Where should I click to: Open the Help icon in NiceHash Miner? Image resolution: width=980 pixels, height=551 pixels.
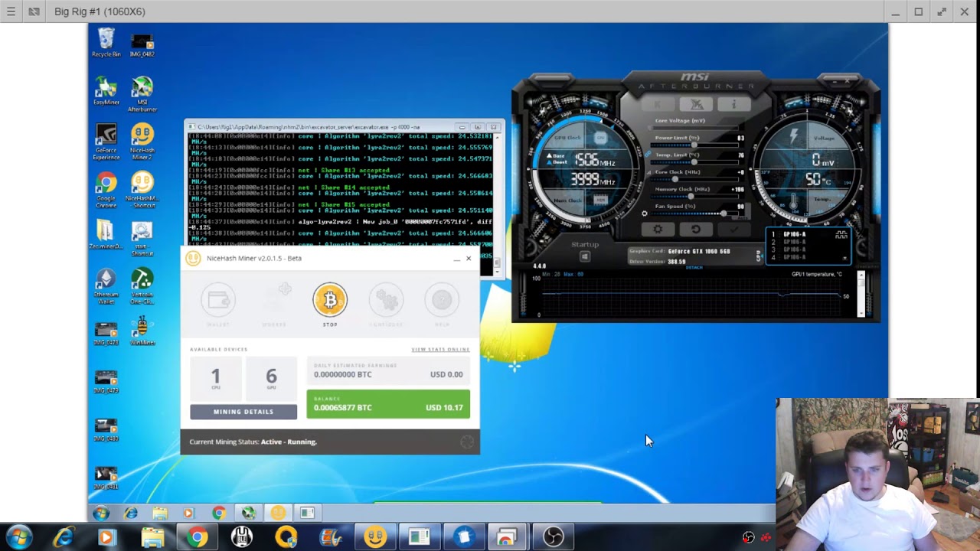click(x=442, y=300)
